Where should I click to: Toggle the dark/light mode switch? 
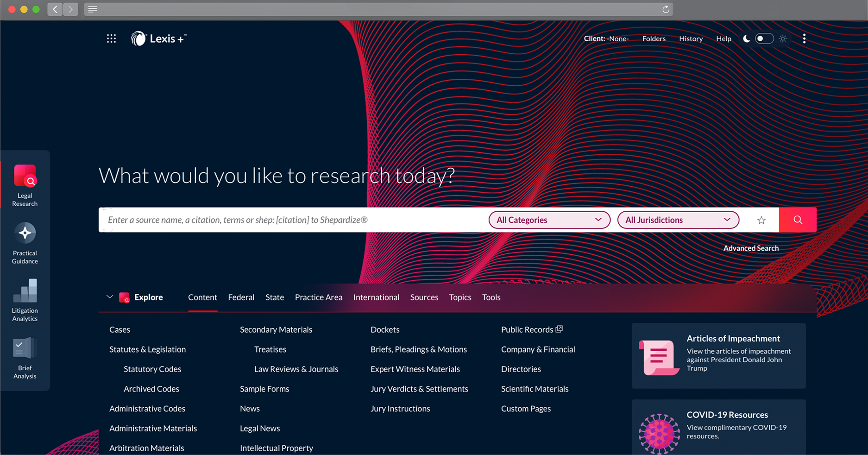click(764, 38)
